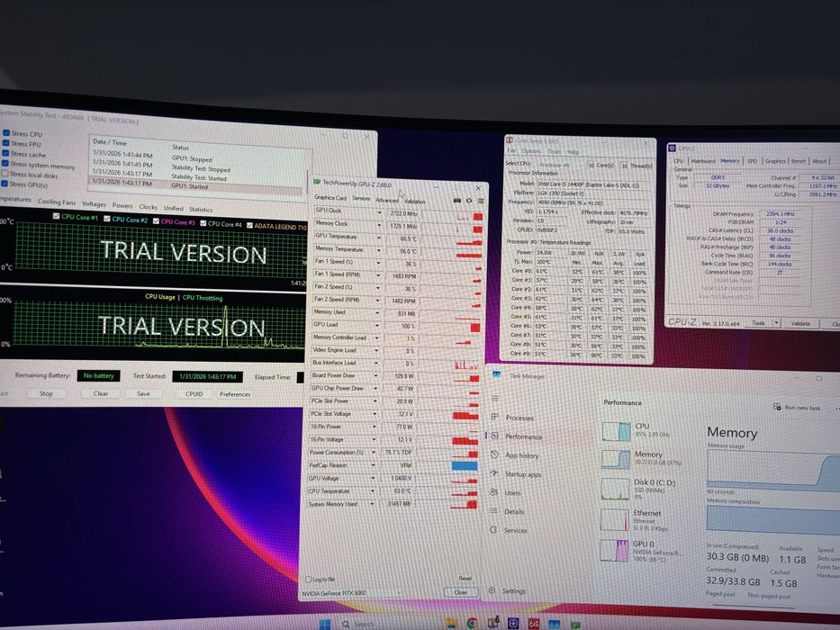
Task: Open the PerfCap Reason dropdown arrow
Action: point(374,465)
